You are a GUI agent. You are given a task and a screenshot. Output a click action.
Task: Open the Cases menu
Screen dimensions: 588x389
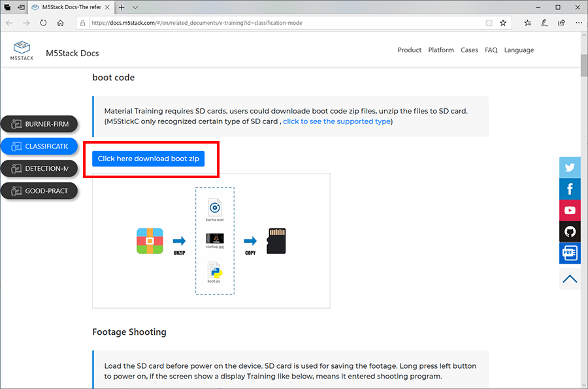click(x=469, y=50)
